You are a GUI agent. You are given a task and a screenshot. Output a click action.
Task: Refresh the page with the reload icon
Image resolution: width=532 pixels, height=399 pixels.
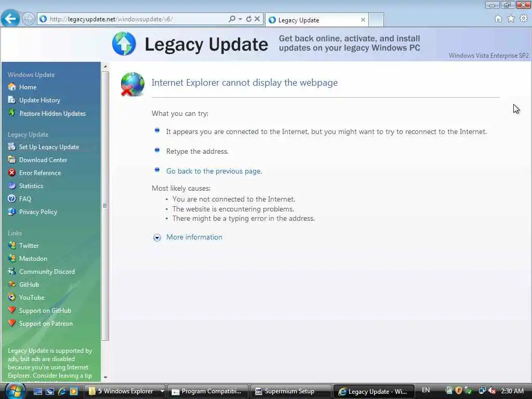click(x=249, y=19)
